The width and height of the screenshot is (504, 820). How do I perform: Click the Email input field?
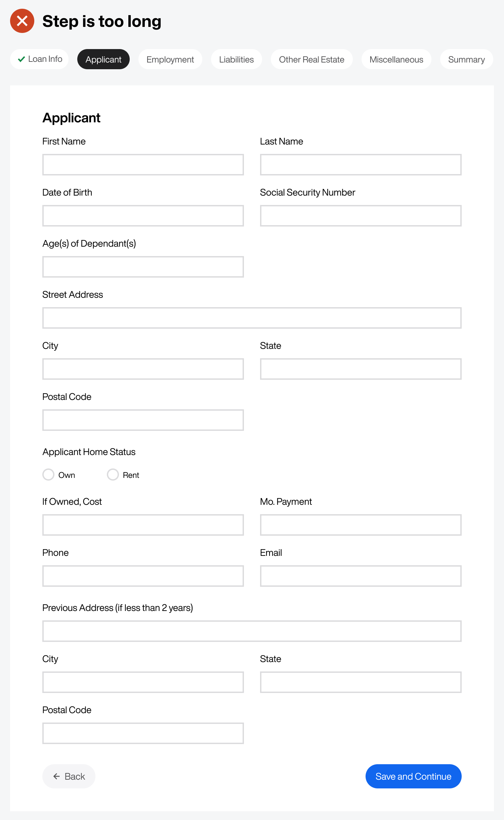(x=361, y=576)
